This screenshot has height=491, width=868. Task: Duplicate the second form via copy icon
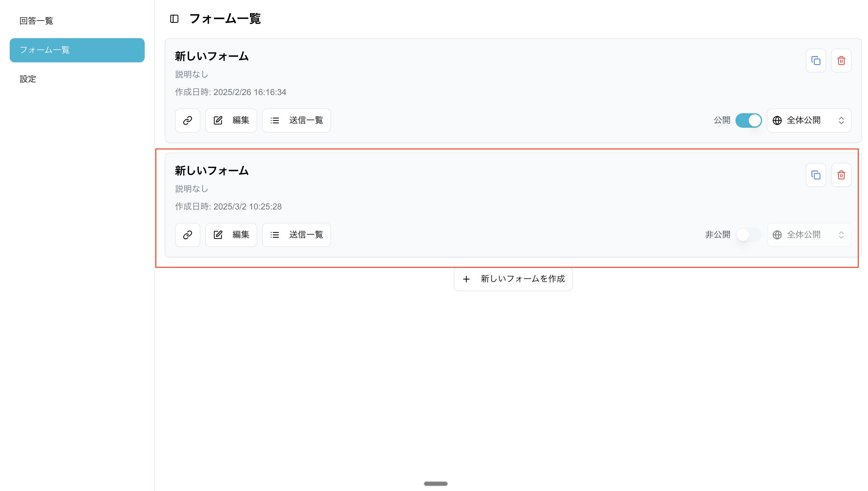(815, 175)
